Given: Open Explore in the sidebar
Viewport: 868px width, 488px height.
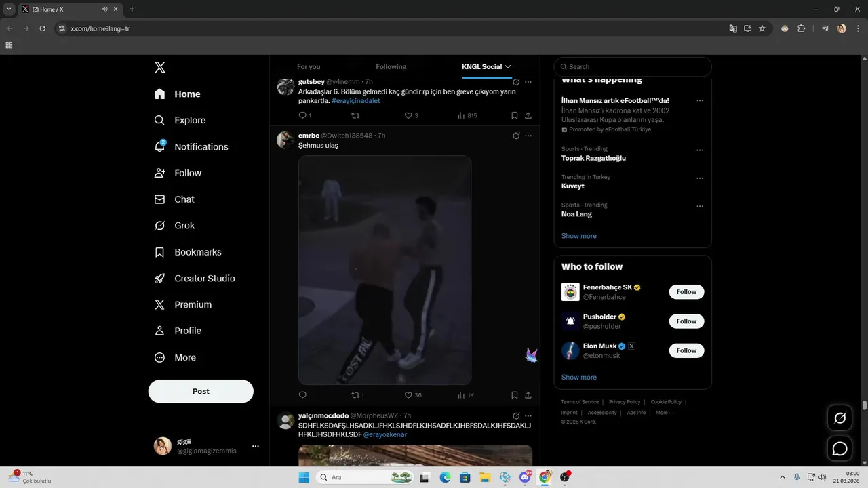Looking at the screenshot, I should 180,120.
